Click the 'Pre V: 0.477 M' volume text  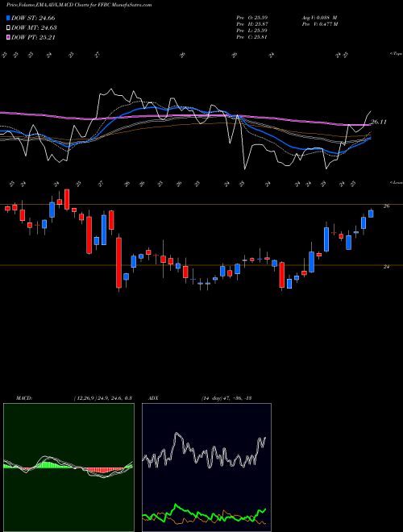pos(319,23)
